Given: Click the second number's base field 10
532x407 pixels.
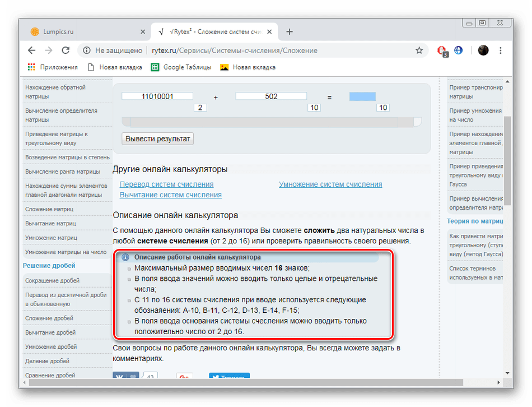Looking at the screenshot, I should coord(314,108).
